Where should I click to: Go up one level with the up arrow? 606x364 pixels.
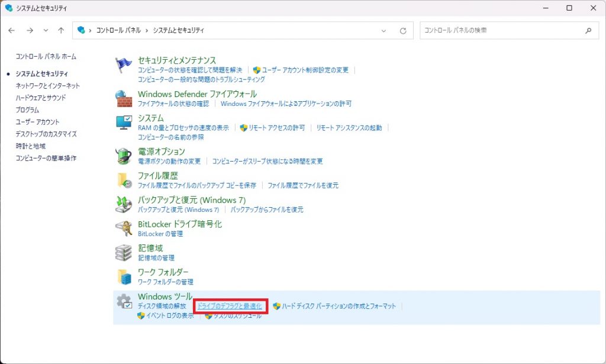click(x=61, y=30)
